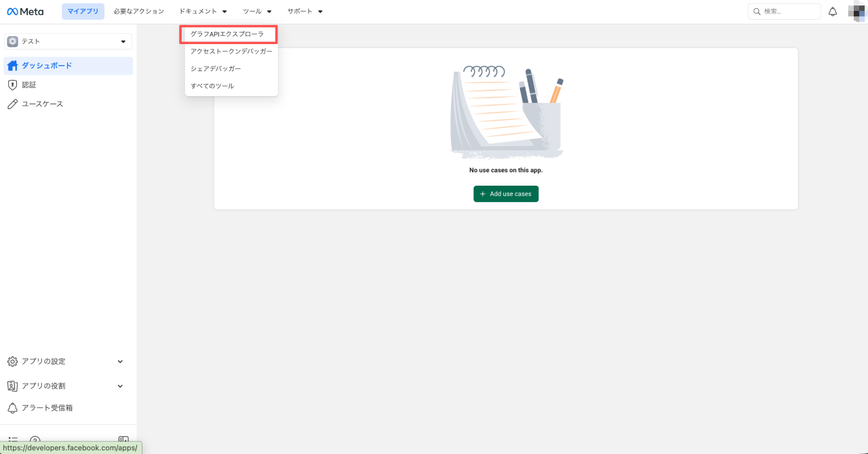Expand the サポート dropdown menu
Screen dimensions: 868x454
[304, 12]
